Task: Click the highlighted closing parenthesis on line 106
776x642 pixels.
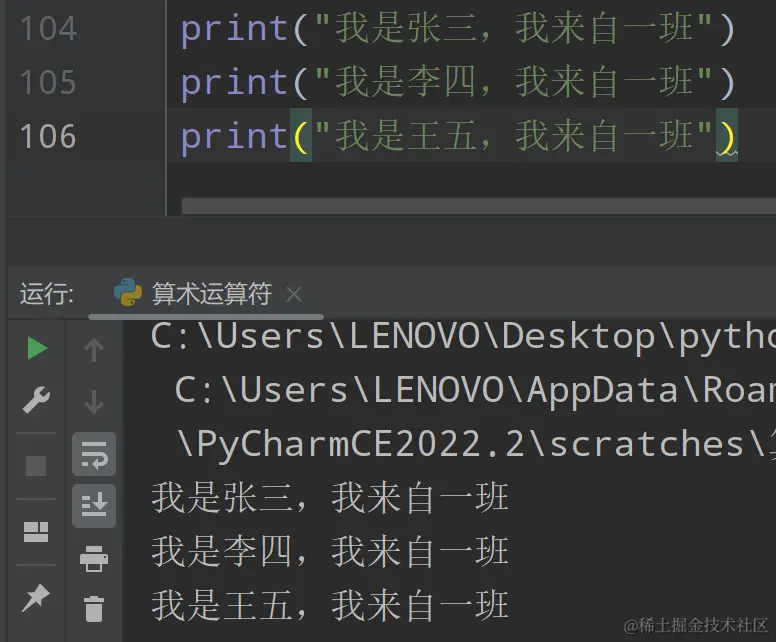Action: tap(727, 136)
